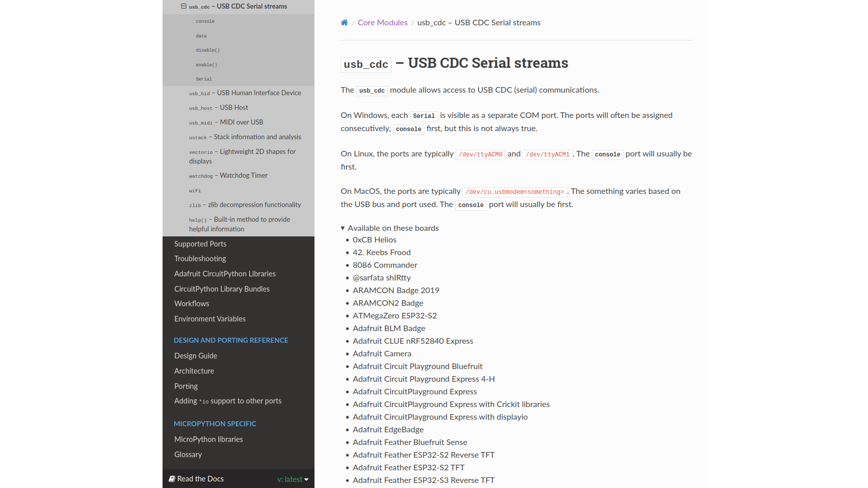The image size is (868, 488).
Task: Click the Read the Docs book icon
Action: [x=172, y=479]
